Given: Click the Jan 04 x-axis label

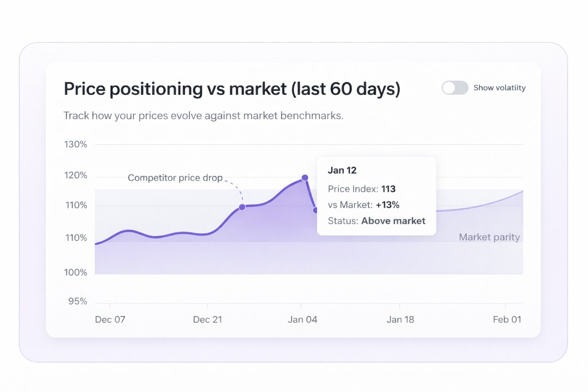Looking at the screenshot, I should [x=303, y=320].
